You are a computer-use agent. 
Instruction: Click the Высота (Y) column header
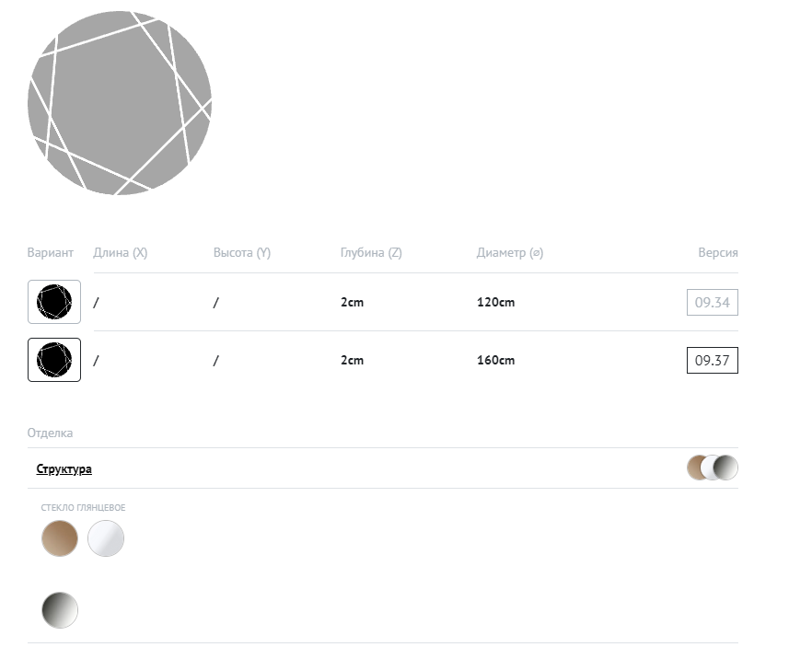coord(242,253)
